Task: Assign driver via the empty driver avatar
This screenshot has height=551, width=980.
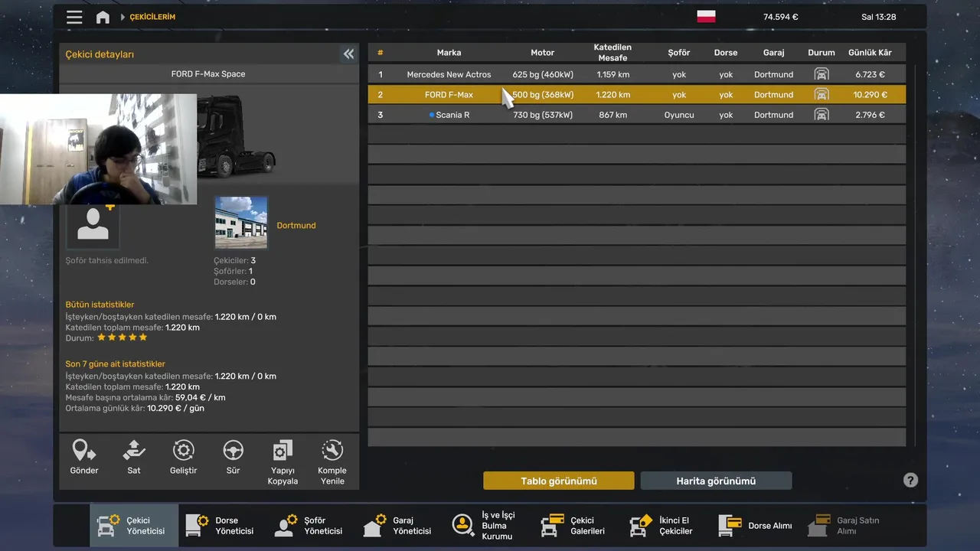Action: tap(93, 226)
